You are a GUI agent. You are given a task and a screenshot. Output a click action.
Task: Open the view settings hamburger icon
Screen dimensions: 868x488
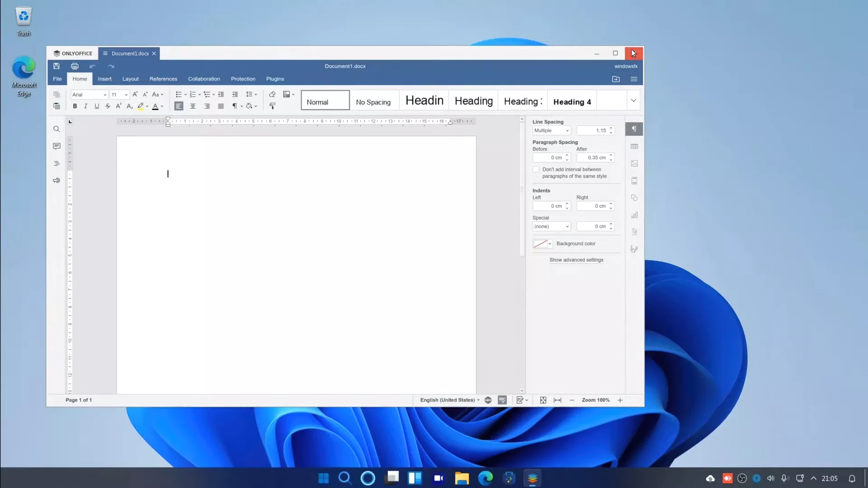pos(634,79)
